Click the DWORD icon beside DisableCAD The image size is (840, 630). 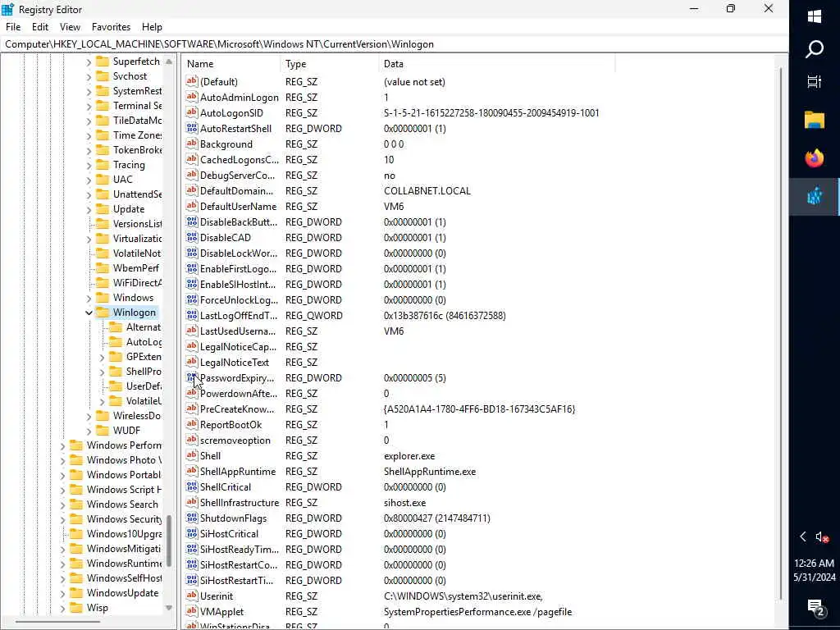(x=191, y=237)
